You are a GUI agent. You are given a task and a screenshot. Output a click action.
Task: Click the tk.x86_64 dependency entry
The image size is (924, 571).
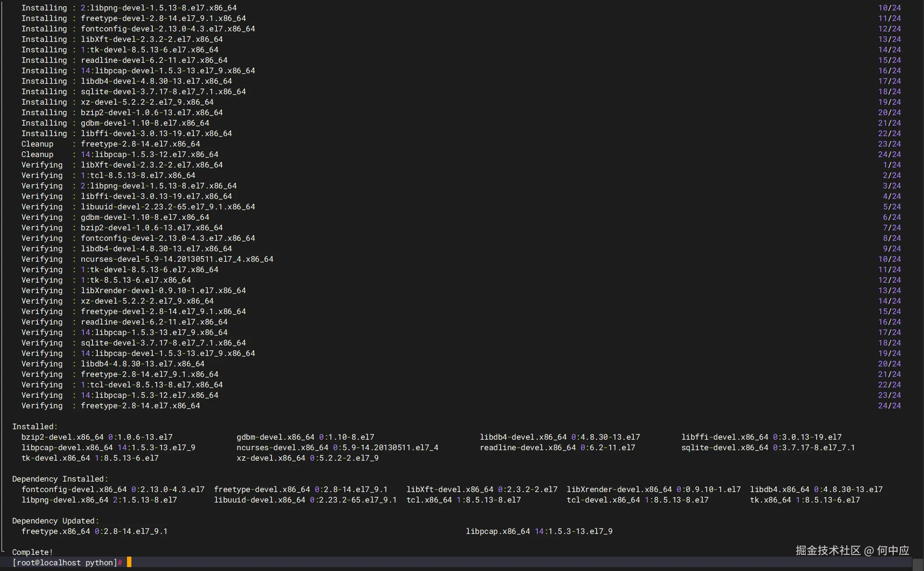pos(770,499)
